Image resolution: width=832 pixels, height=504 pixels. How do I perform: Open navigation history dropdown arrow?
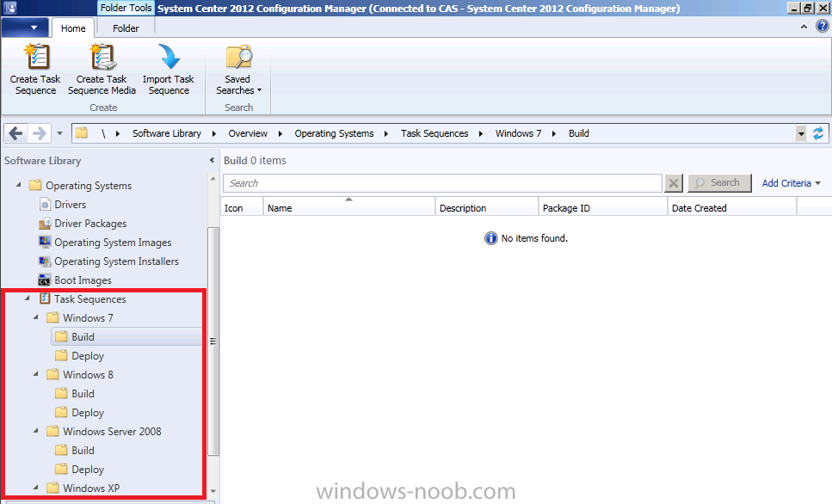59,133
